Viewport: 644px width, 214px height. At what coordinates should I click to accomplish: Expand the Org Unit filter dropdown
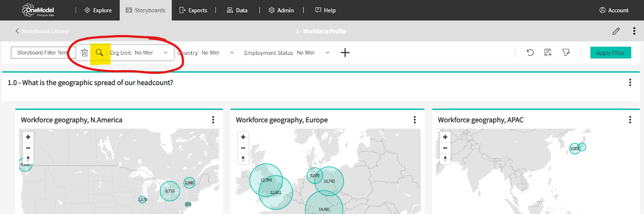coord(165,53)
